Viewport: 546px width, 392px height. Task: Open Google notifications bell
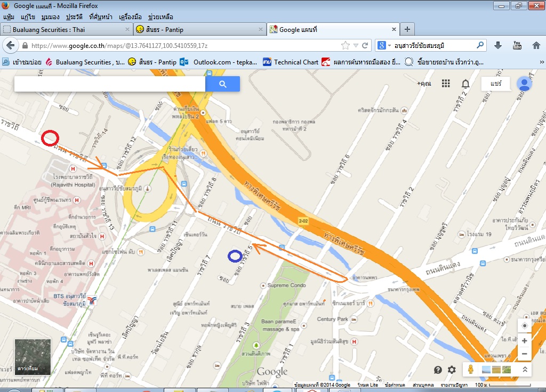coord(465,84)
